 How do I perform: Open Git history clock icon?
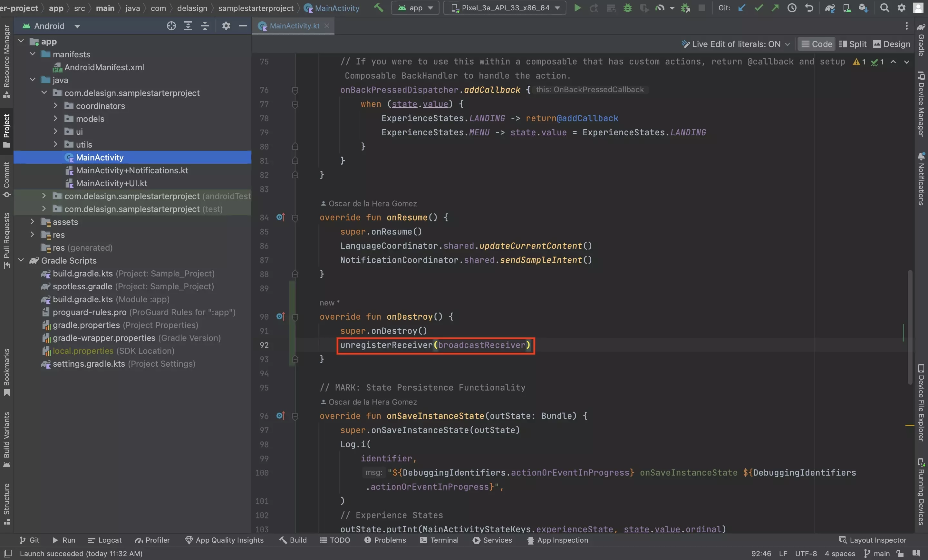[x=792, y=8]
